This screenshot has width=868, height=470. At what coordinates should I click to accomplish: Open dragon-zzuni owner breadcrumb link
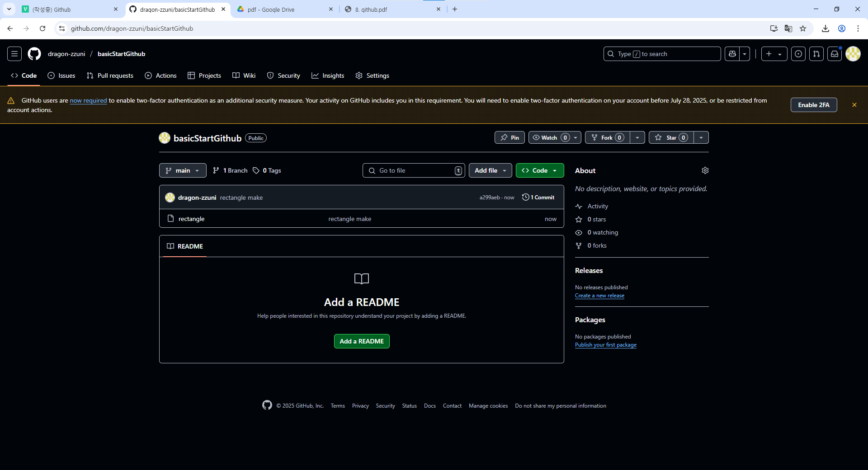point(66,54)
